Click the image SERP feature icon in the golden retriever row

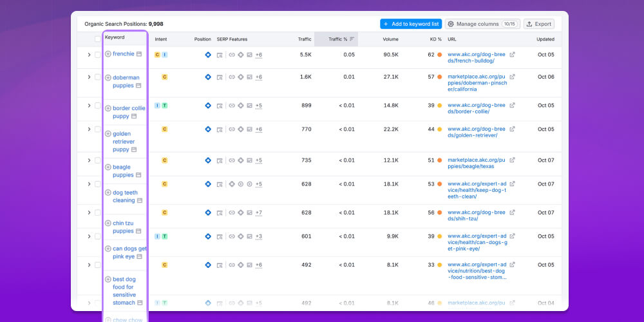pyautogui.click(x=249, y=129)
